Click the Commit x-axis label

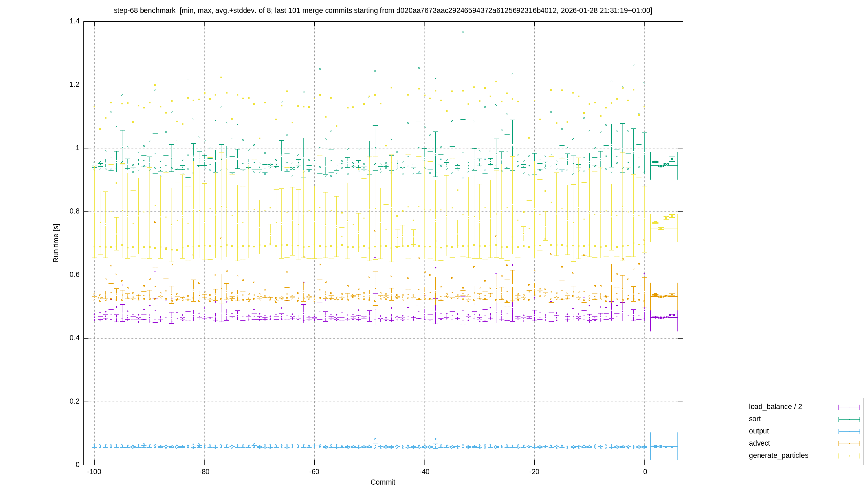(383, 482)
